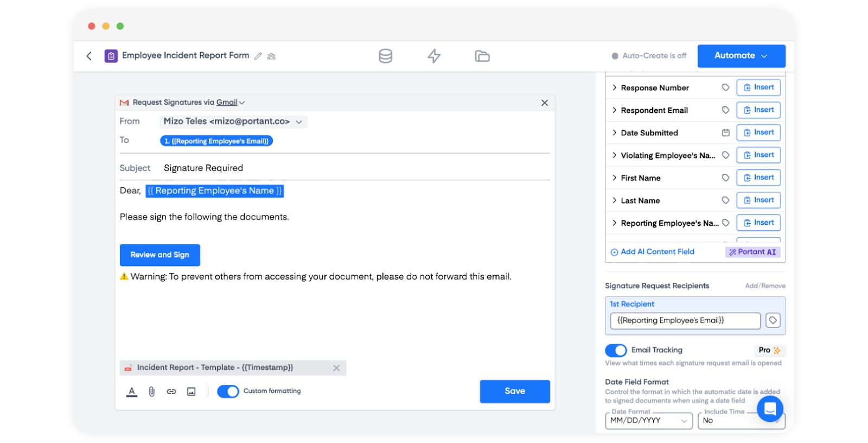This screenshot has height=443, width=868.
Task: Open the output folder icon
Action: (x=482, y=56)
